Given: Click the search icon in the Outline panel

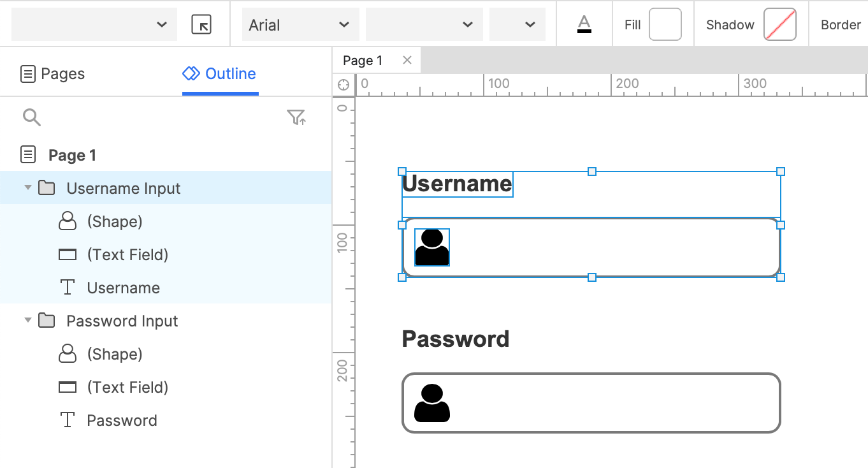Looking at the screenshot, I should pos(31,117).
